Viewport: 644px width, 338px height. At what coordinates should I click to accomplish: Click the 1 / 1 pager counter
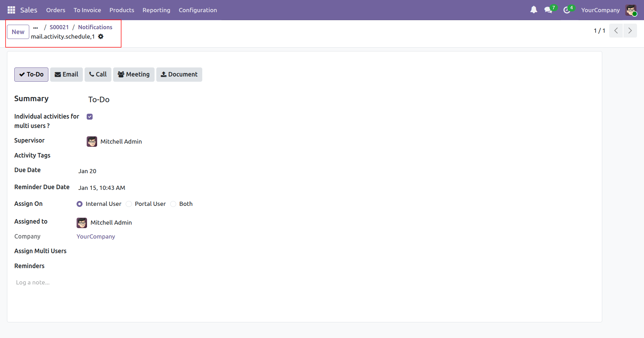click(599, 31)
